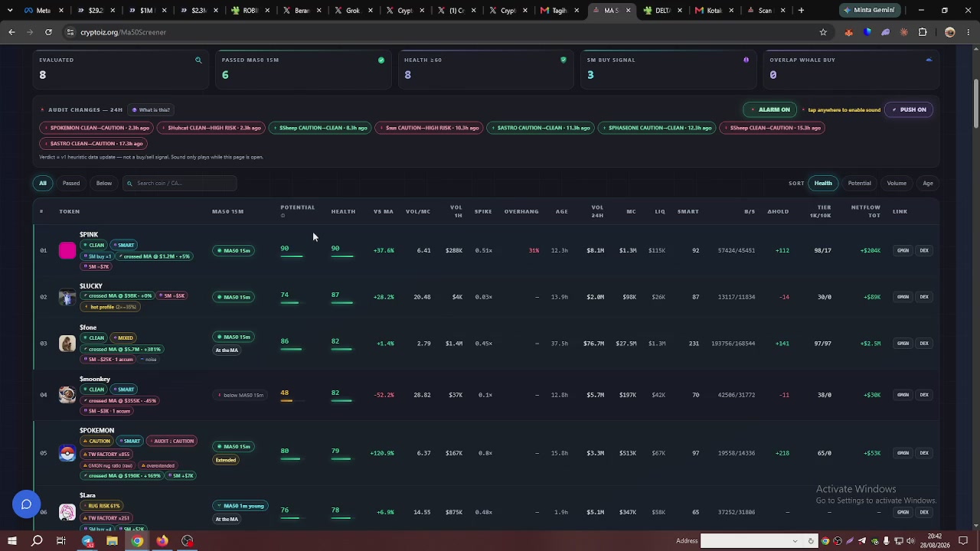Image resolution: width=980 pixels, height=551 pixels.
Task: Click the browser bookmark star icon
Action: (x=823, y=32)
